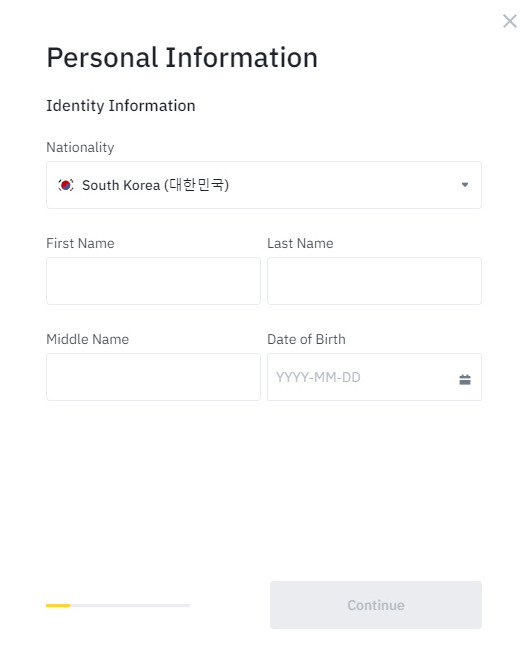Image resolution: width=532 pixels, height=650 pixels.
Task: Click the disabled Continue button
Action: [x=376, y=605]
